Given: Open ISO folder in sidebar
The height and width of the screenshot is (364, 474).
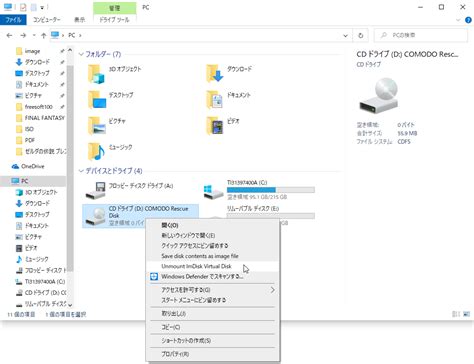Looking at the screenshot, I should [x=29, y=129].
